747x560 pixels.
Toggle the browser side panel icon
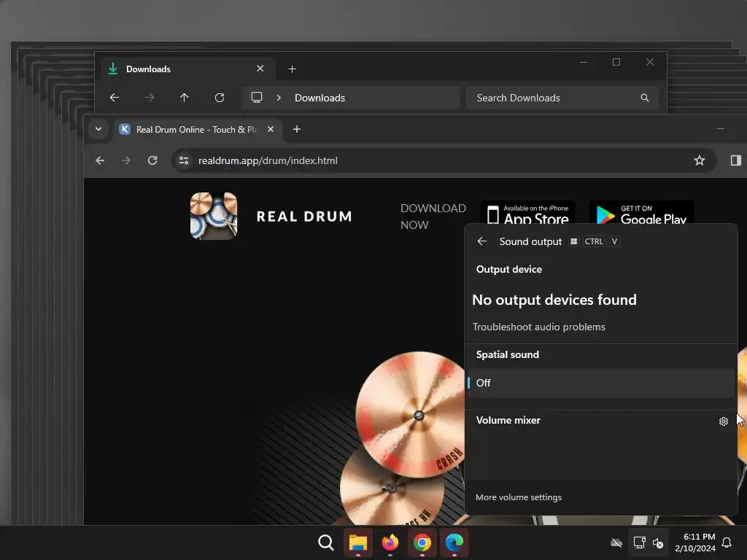(736, 160)
